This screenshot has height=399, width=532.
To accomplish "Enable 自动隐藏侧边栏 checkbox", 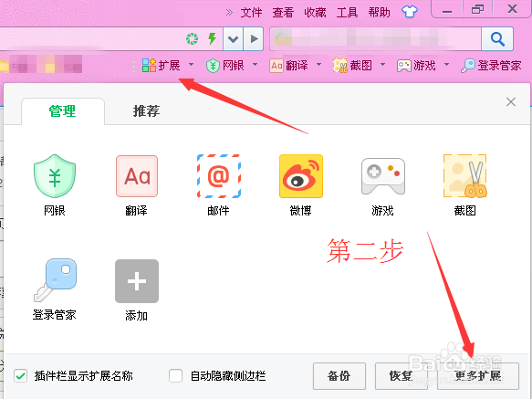I will [175, 376].
